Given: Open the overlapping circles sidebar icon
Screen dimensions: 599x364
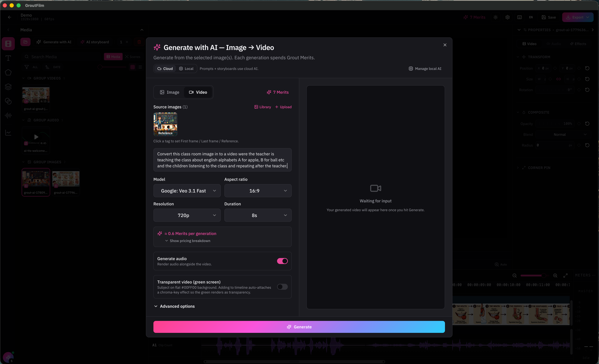Looking at the screenshot, I should click(x=8, y=101).
